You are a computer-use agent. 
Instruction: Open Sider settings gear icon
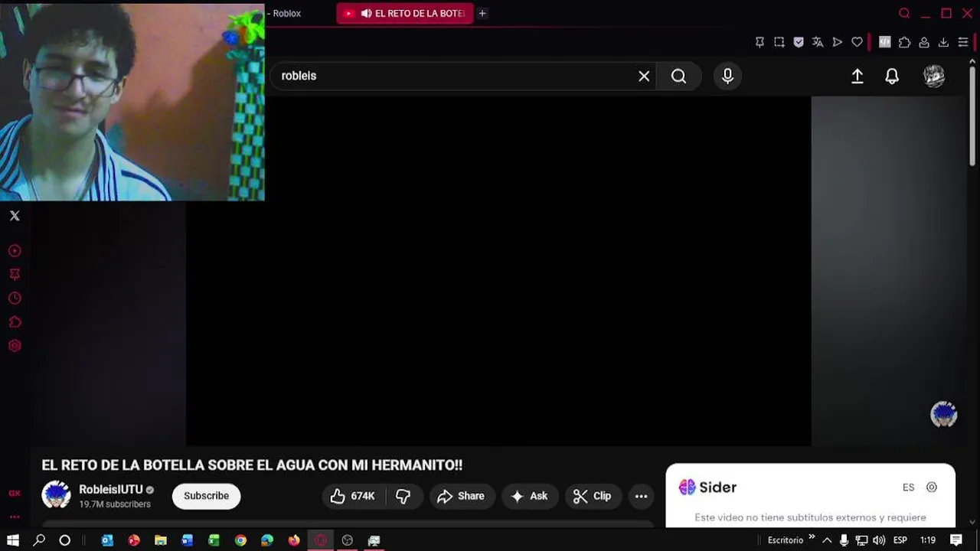click(932, 487)
